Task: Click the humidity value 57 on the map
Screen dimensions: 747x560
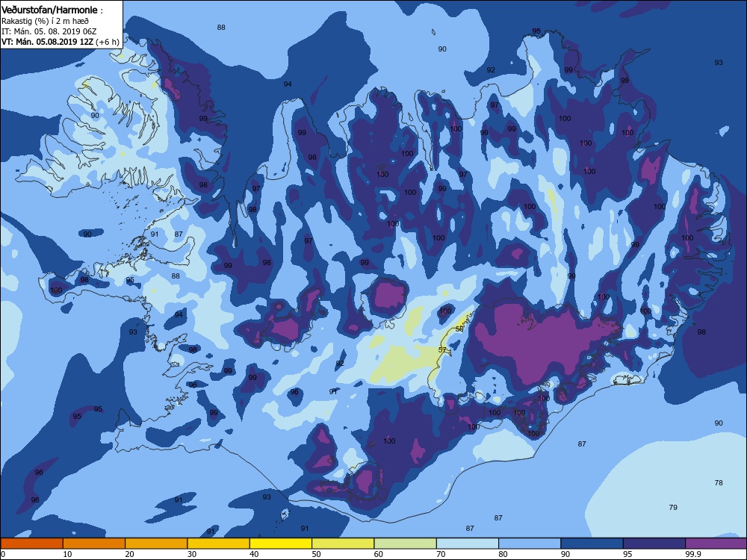Action: (442, 350)
